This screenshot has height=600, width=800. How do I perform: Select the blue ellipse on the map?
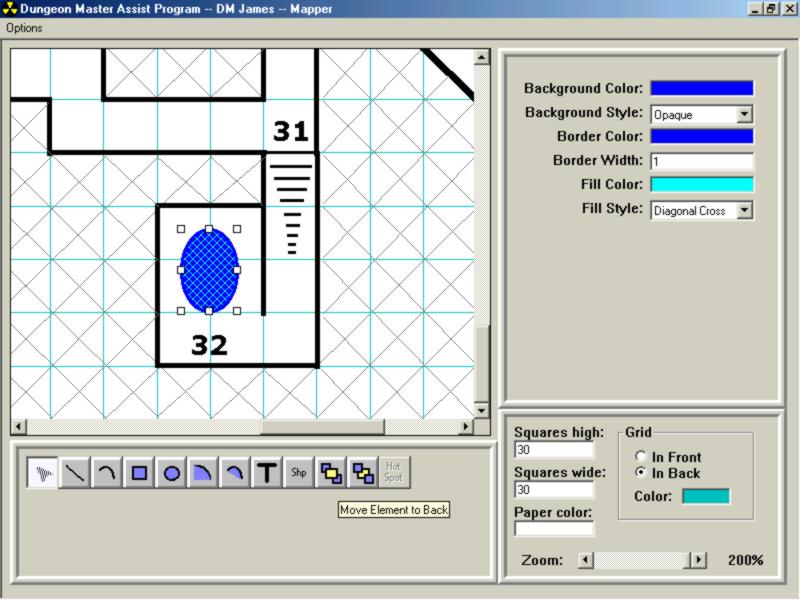tap(209, 270)
